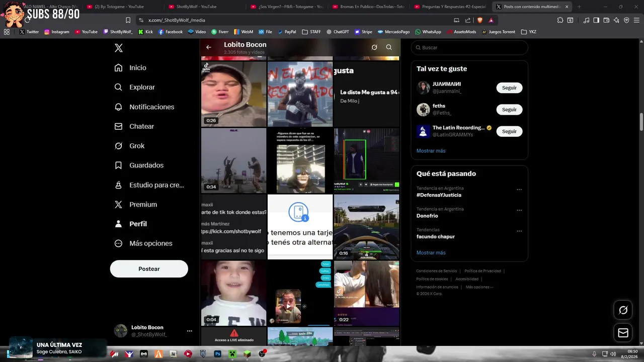This screenshot has height=362, width=644.
Task: Open the Acceso a LIVE eliminado thumbnail
Action: (x=233, y=336)
